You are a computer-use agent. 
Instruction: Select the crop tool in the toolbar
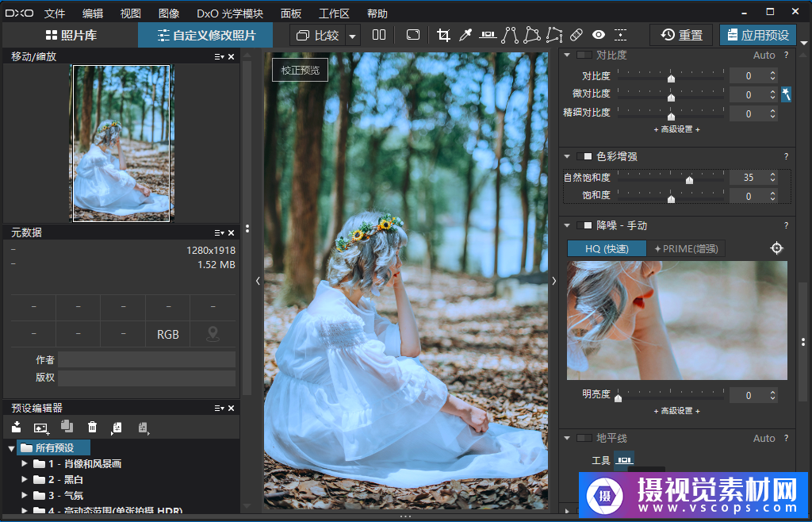coord(443,35)
